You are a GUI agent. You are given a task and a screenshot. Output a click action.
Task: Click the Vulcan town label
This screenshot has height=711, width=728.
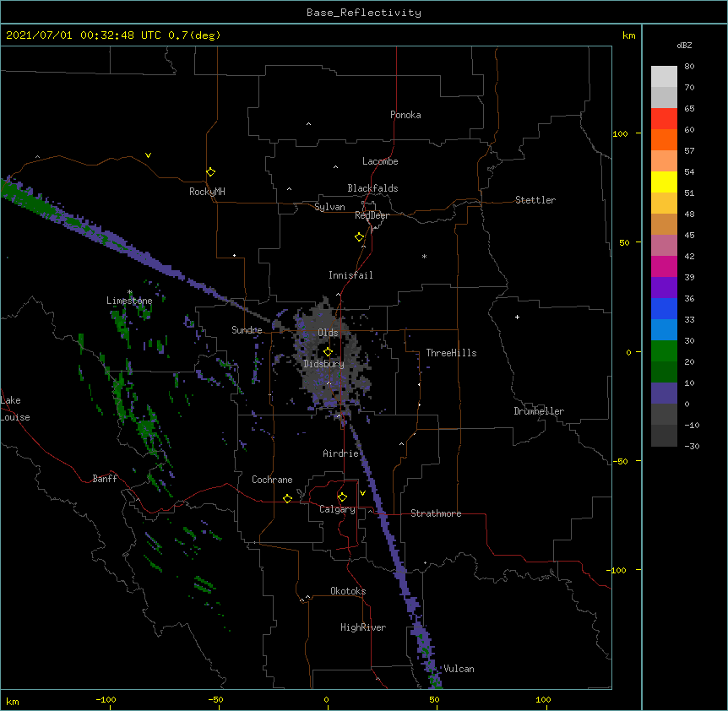click(459, 669)
